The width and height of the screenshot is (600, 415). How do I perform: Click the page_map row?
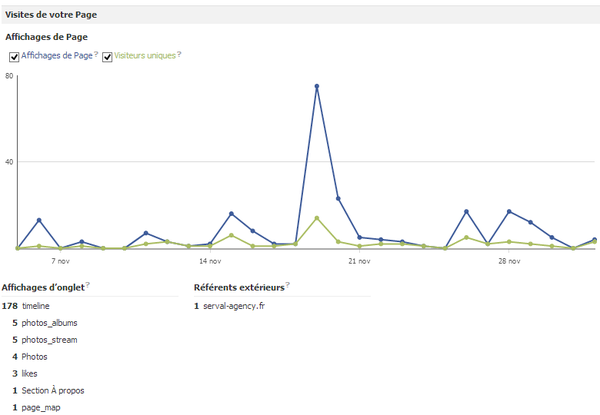(x=36, y=408)
